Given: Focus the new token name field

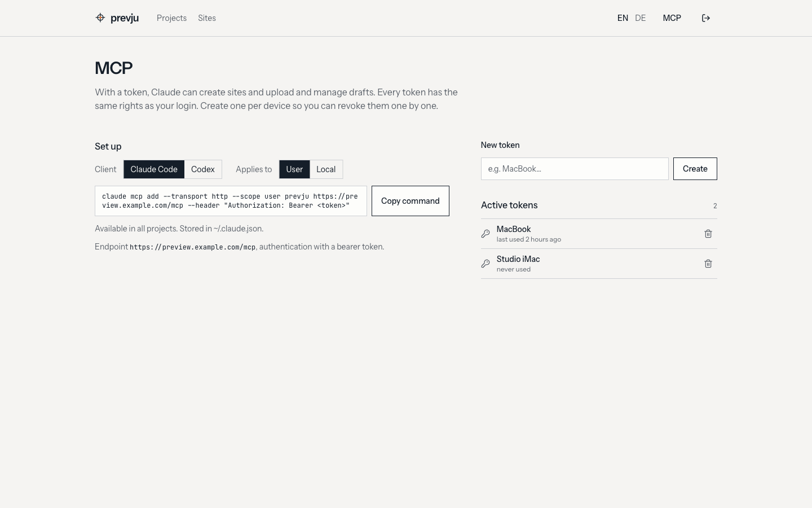Looking at the screenshot, I should [x=575, y=169].
